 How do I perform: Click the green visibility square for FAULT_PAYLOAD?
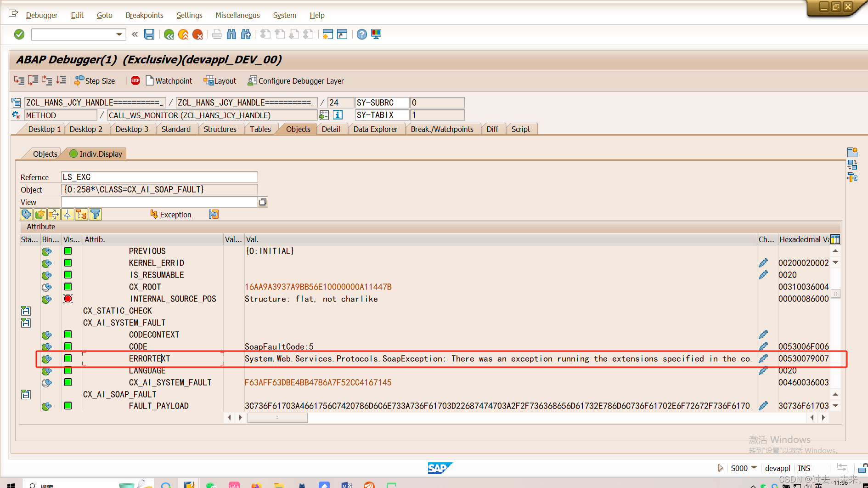[x=68, y=406]
